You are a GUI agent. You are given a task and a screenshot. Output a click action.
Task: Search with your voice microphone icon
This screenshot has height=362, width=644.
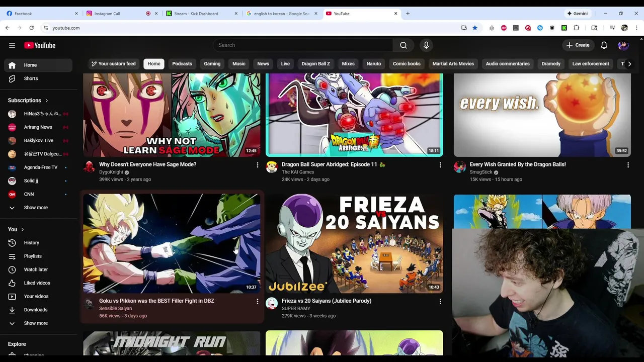coord(426,45)
